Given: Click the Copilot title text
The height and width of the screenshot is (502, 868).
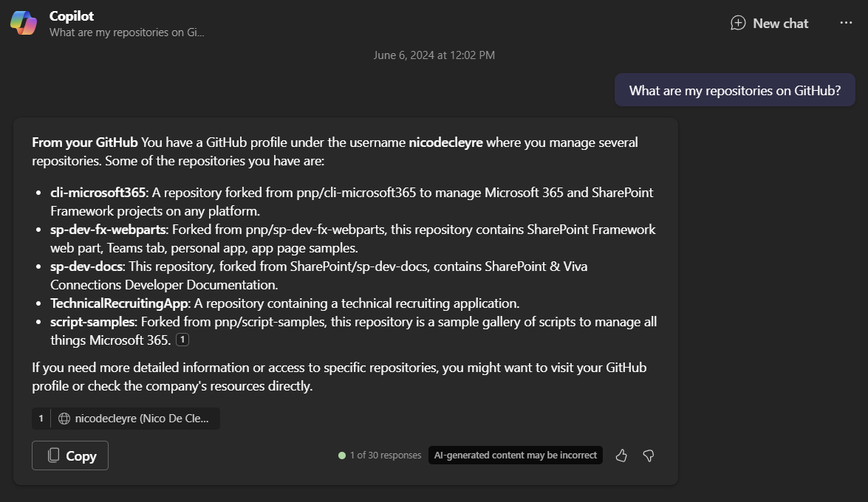Looking at the screenshot, I should point(72,16).
